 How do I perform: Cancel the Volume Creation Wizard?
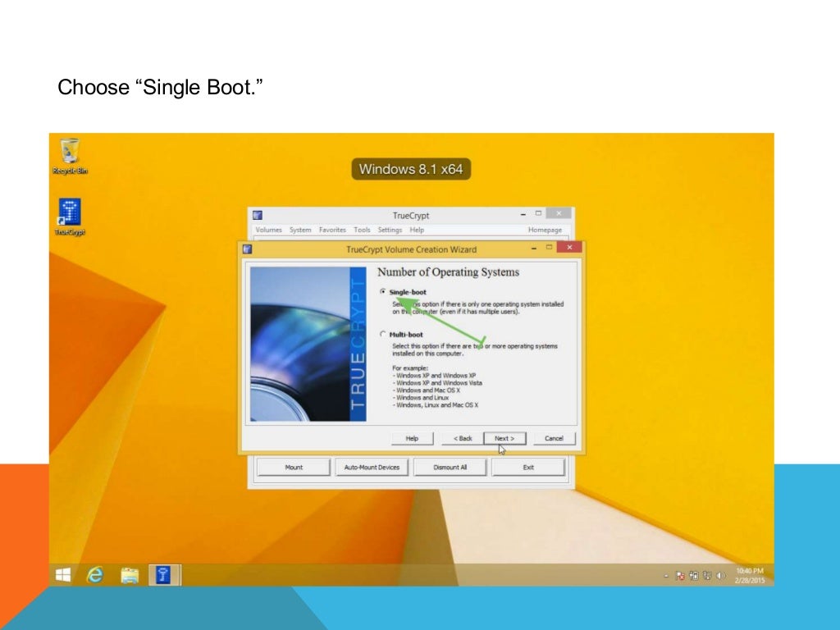(x=554, y=438)
